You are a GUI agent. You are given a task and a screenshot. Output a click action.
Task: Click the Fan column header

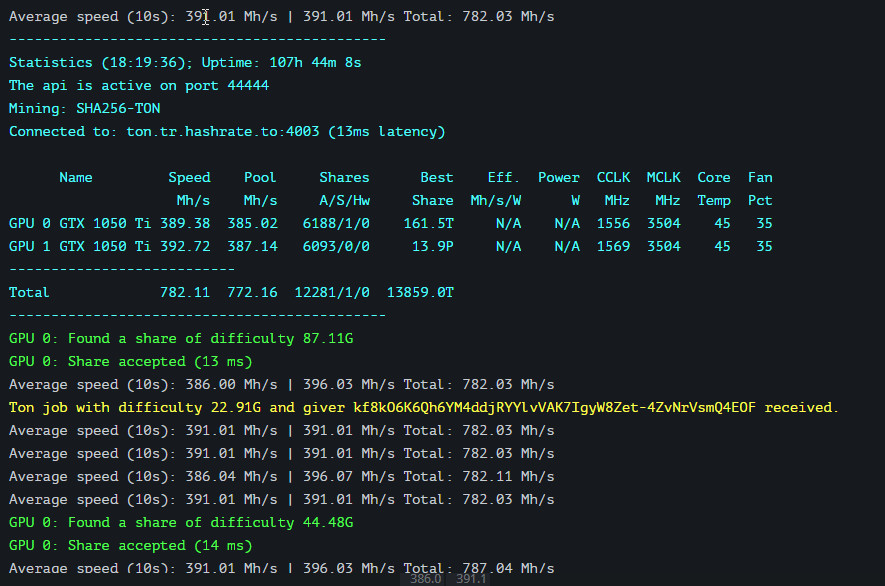(x=760, y=178)
